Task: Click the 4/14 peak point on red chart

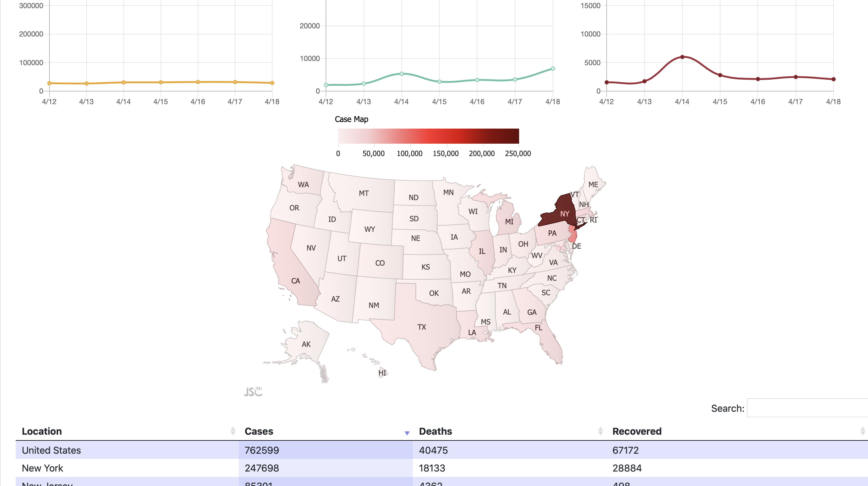Action: pos(682,57)
